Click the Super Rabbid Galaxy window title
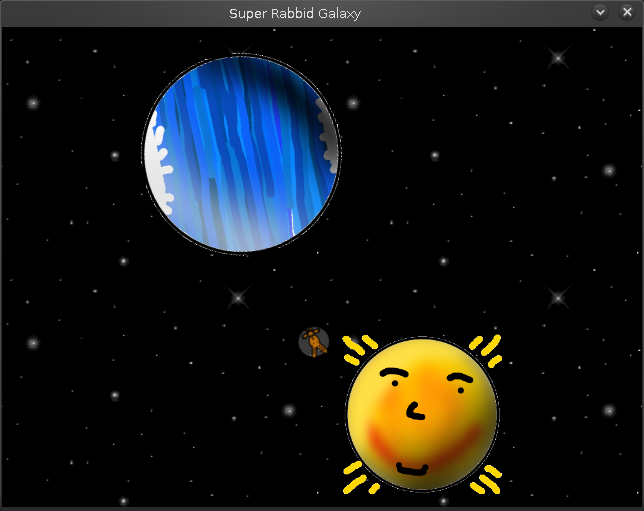Screen dimensions: 644x511 tap(295, 13)
